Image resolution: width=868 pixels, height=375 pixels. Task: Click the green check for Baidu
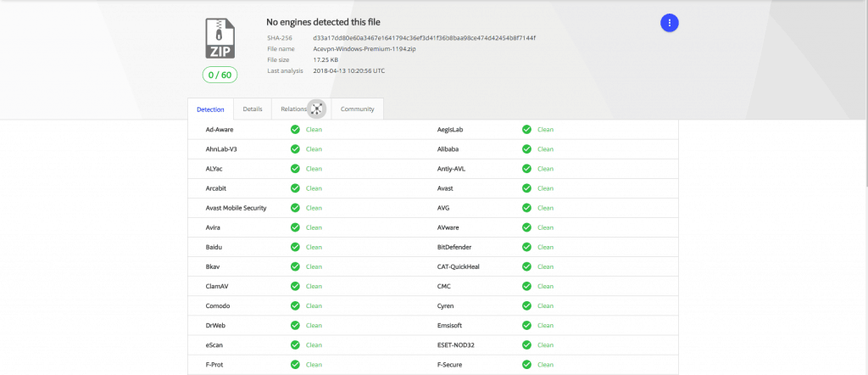pyautogui.click(x=295, y=247)
